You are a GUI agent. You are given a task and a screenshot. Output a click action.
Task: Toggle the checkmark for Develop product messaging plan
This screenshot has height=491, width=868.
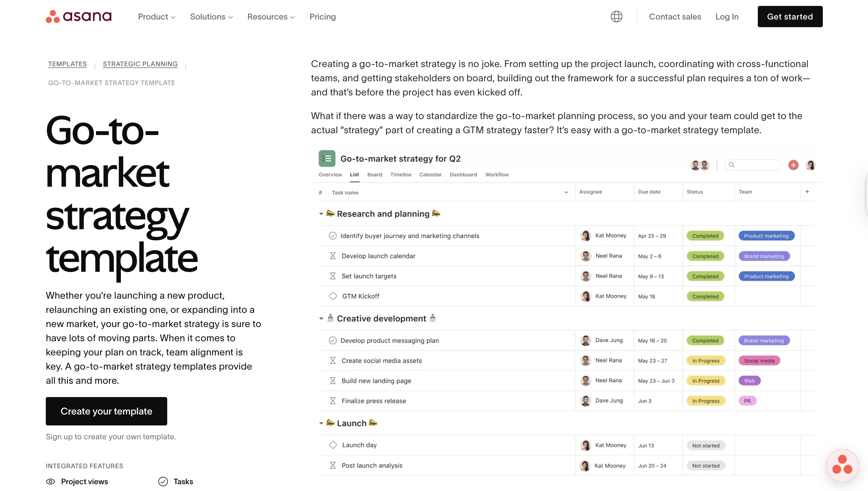tap(332, 340)
